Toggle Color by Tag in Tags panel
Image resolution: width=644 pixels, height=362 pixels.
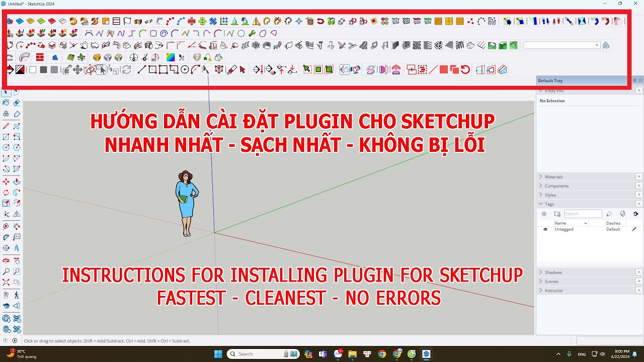622,214
